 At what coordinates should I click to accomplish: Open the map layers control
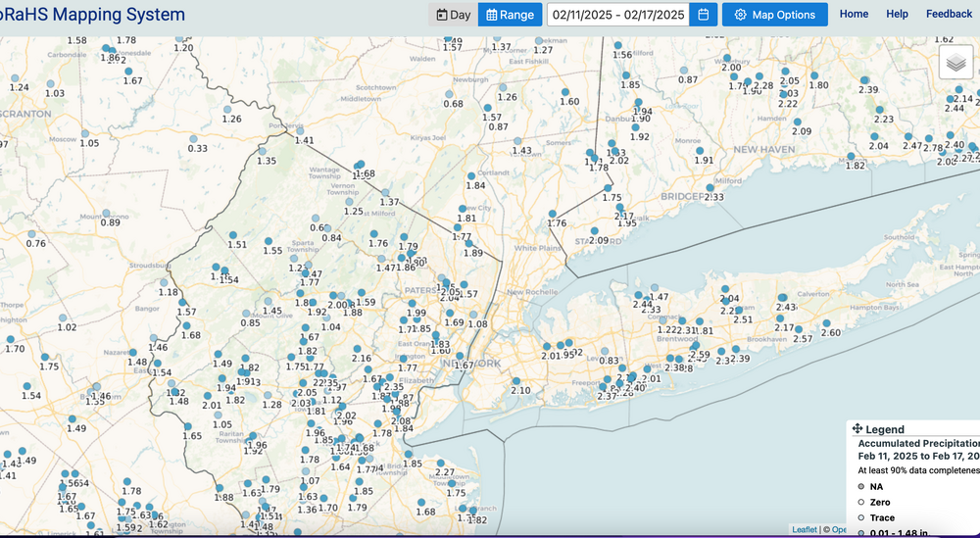(955, 62)
